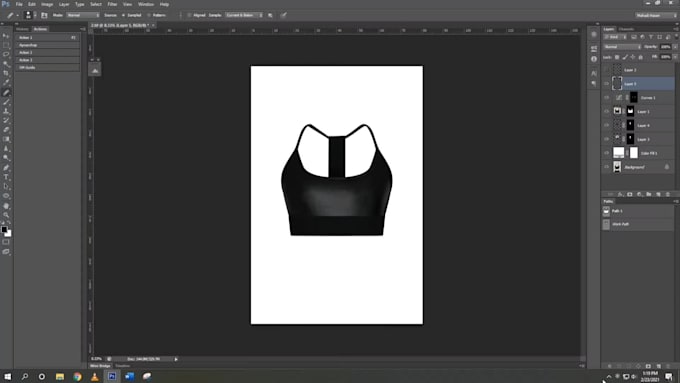Hide the Background layer

pyautogui.click(x=606, y=167)
